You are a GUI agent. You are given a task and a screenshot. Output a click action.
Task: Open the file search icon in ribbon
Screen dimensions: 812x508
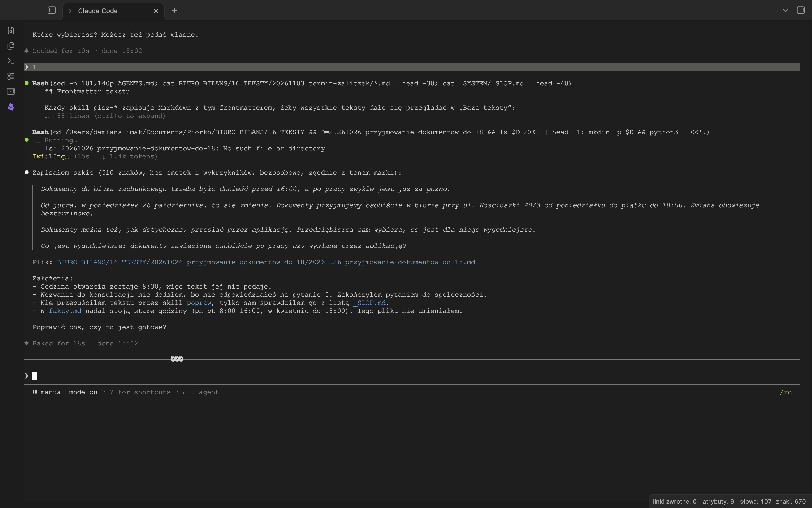(x=11, y=30)
